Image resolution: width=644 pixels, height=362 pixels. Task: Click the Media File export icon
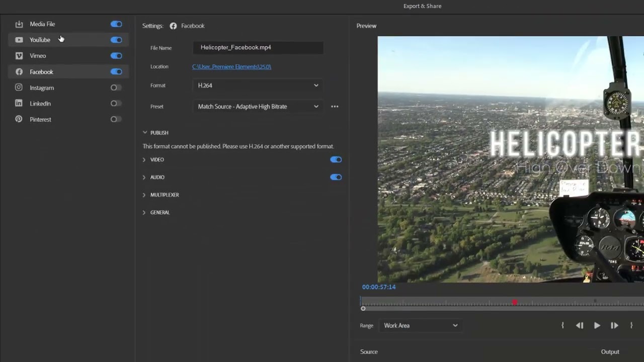(x=19, y=24)
